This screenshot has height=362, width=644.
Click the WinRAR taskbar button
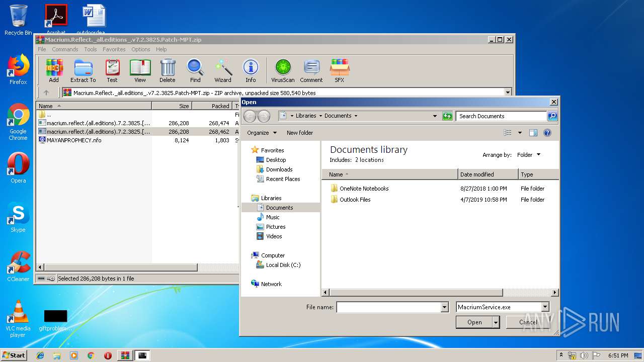click(x=125, y=355)
